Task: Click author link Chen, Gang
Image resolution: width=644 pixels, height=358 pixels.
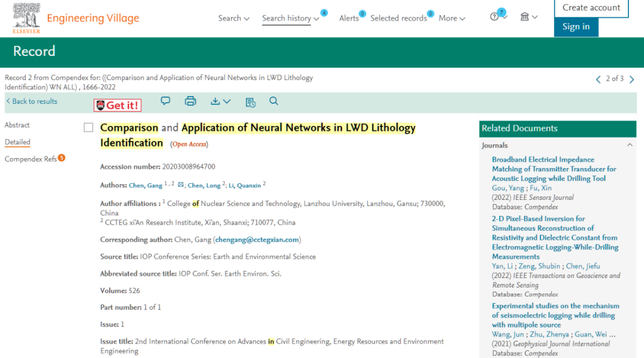Action: point(145,186)
